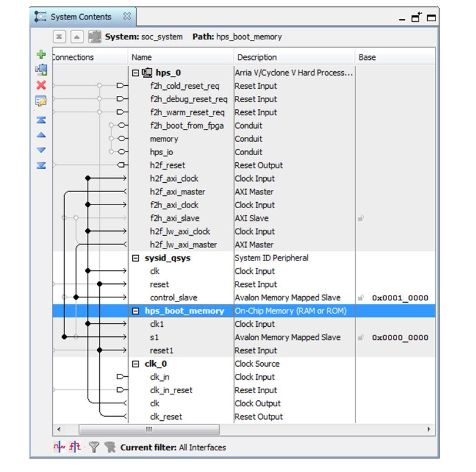Click the lock icon in the s1 Base cell

tap(361, 337)
